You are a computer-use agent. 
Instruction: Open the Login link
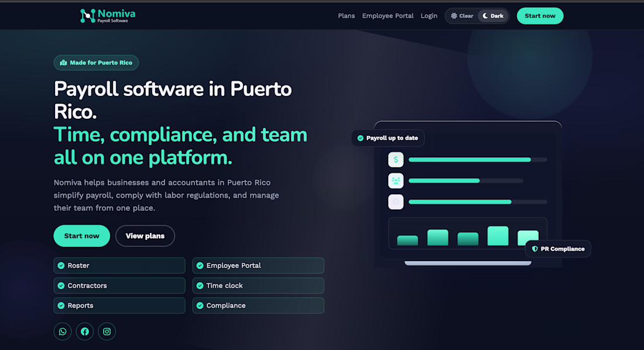point(429,16)
